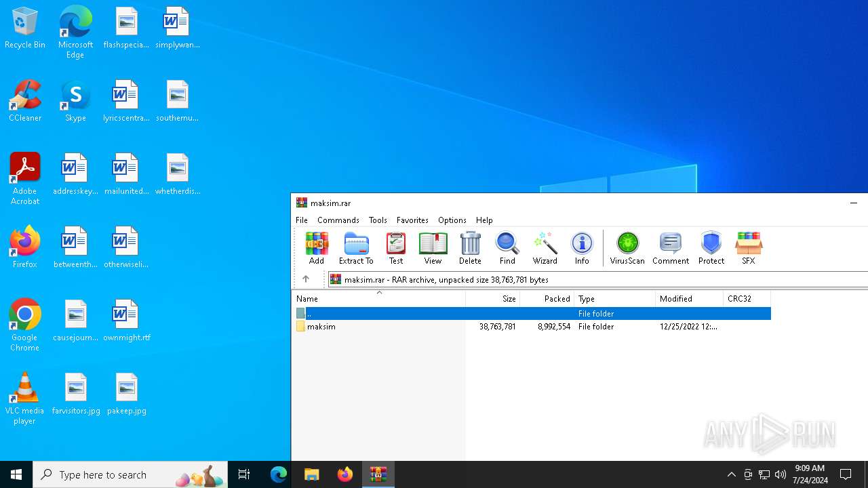Select Skype desktop shortcut
Screen dimensions: 868x488
(75, 101)
